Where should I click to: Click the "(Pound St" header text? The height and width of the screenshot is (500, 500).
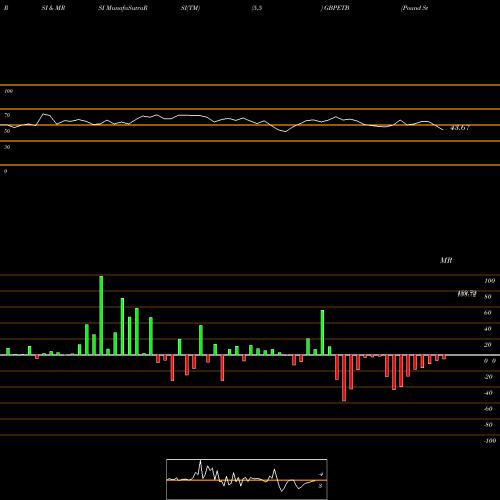[x=414, y=8]
